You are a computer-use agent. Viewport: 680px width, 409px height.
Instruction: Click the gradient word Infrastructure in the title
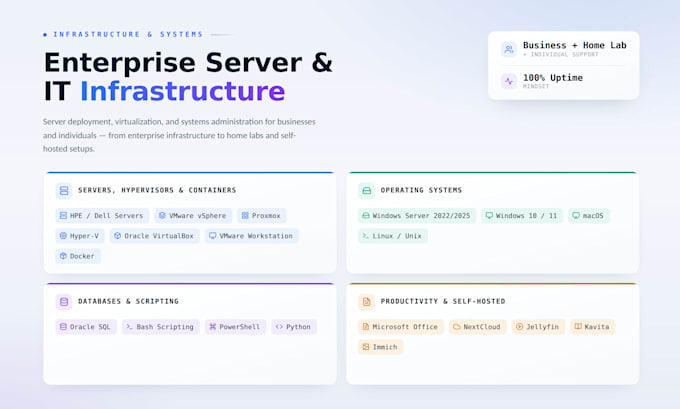(x=183, y=91)
